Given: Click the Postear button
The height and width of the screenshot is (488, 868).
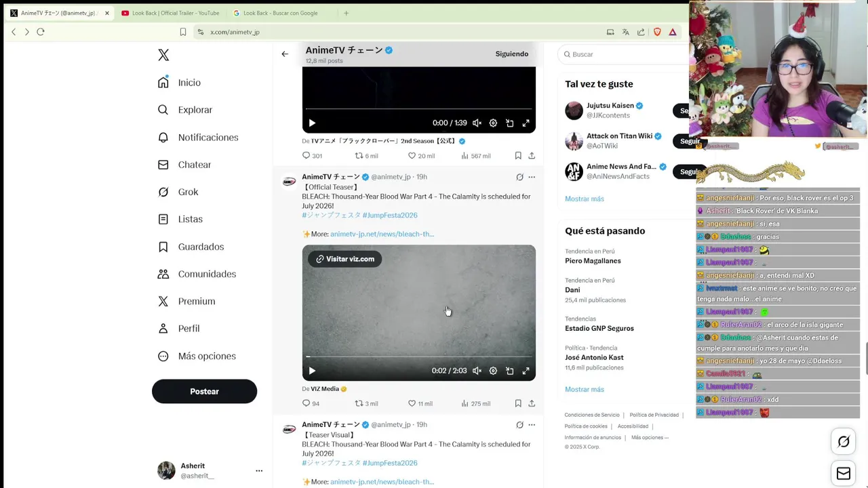Looking at the screenshot, I should (204, 391).
